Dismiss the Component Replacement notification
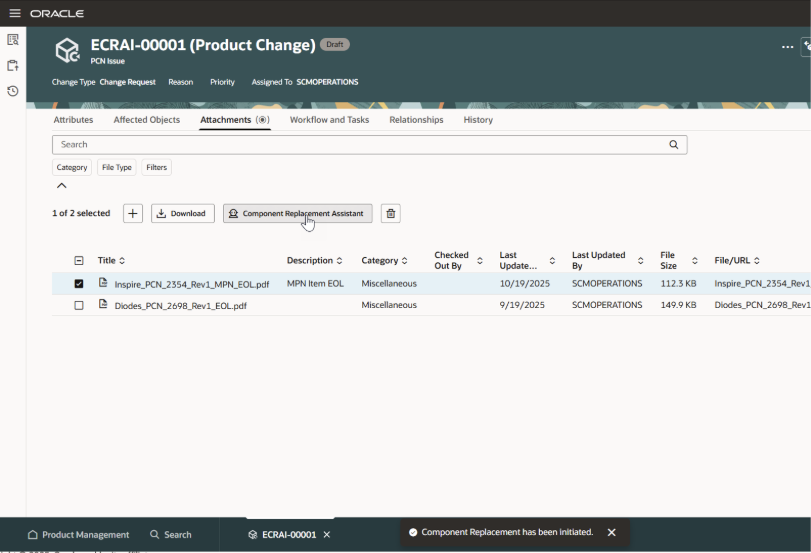The width and height of the screenshot is (811, 553). point(612,532)
